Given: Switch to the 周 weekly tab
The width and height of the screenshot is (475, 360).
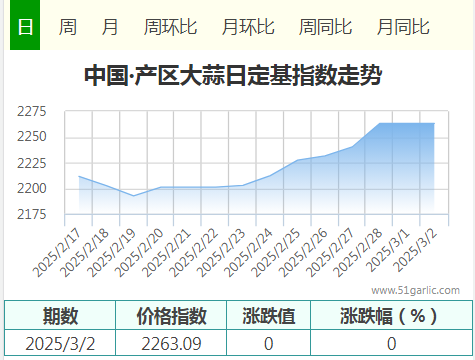Looking at the screenshot, I should tap(68, 27).
